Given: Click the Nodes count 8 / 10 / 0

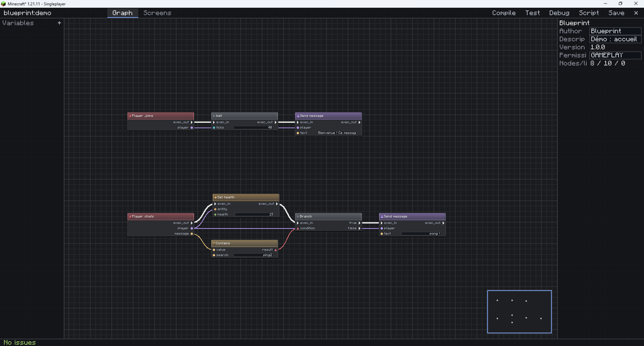Looking at the screenshot, I should coord(607,63).
